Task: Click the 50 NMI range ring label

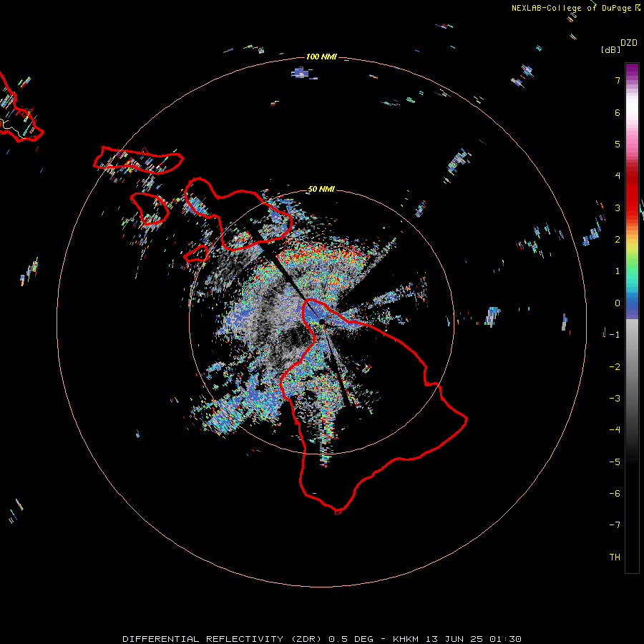Action: pyautogui.click(x=321, y=190)
